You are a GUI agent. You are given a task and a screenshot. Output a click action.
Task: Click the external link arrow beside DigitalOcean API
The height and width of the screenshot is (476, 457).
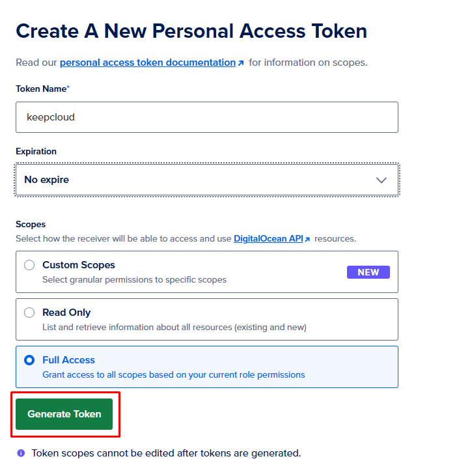(307, 239)
